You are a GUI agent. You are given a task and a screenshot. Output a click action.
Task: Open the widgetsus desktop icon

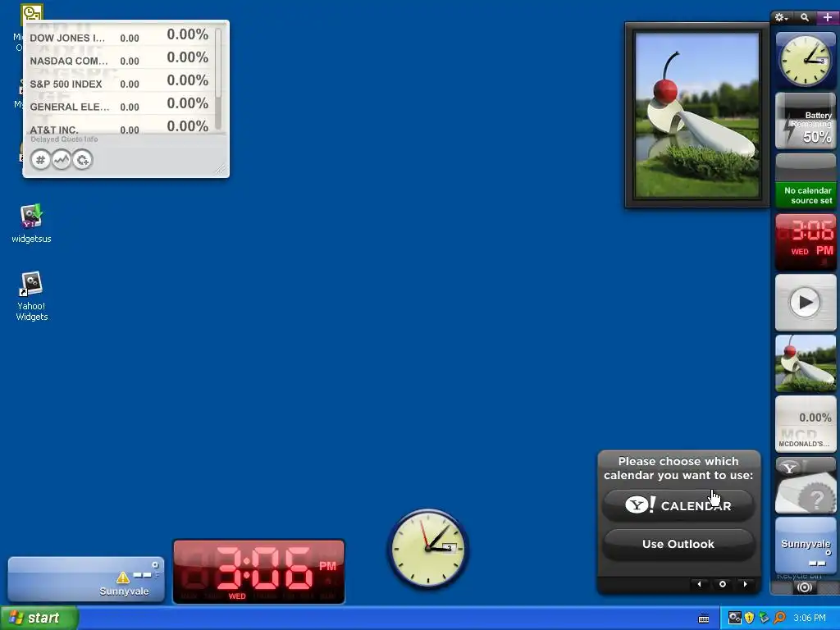click(x=32, y=224)
